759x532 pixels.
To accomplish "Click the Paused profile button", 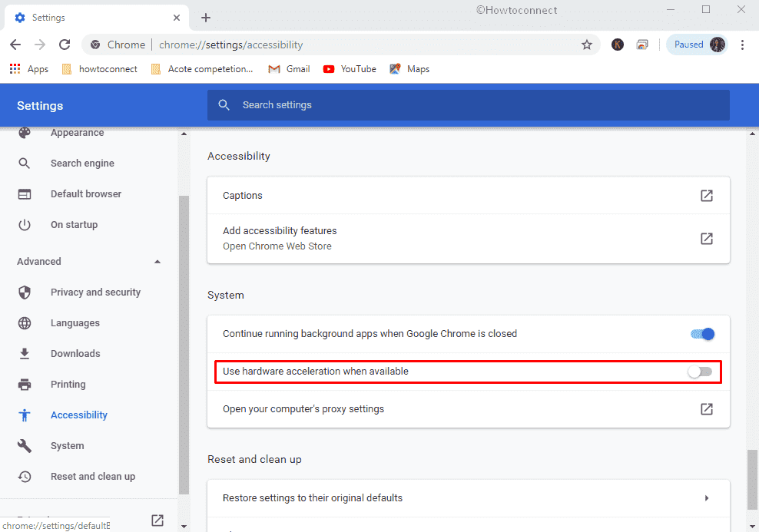I will tap(697, 45).
